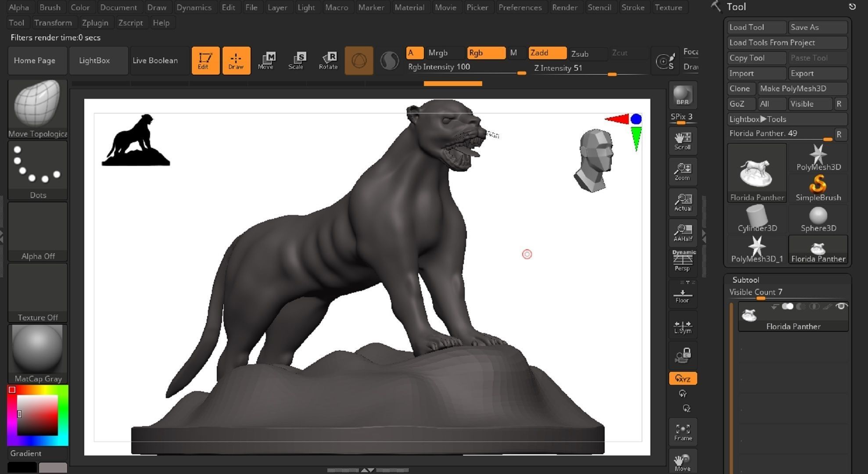Open the Texture Off picker
Screen dimensions: 868x474
pyautogui.click(x=38, y=293)
